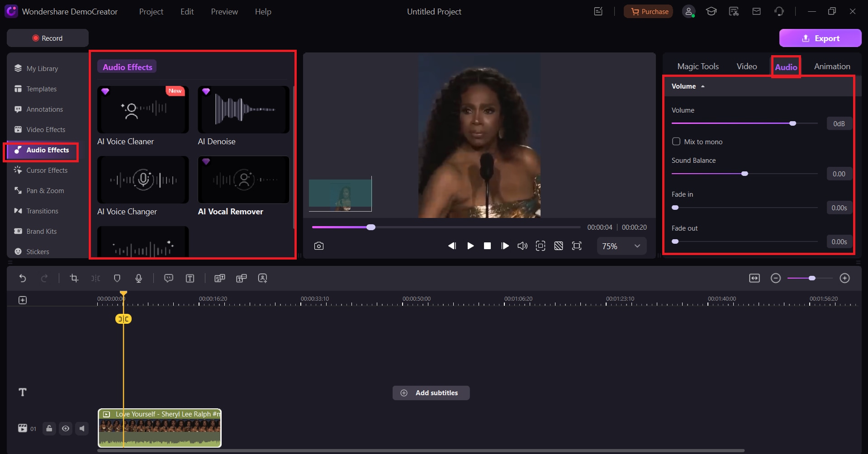Viewport: 868px width, 454px height.
Task: Add a new track with plus icon
Action: 23,300
